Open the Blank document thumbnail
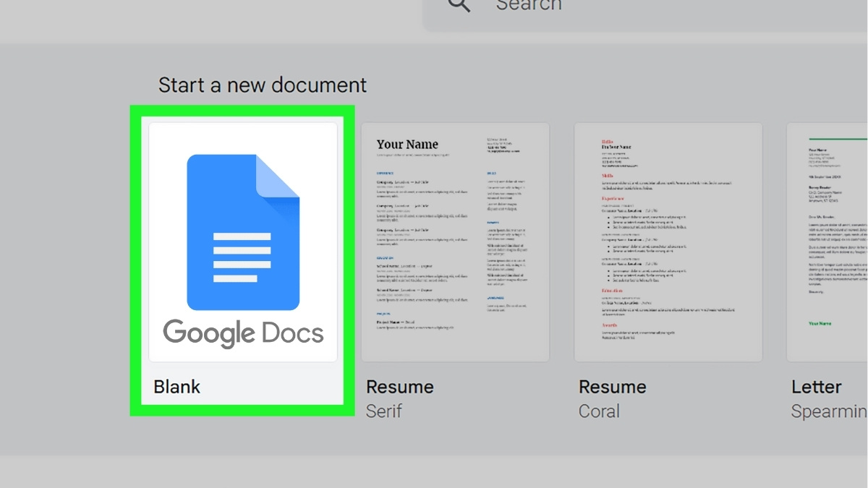Viewport: 868px width, 488px height. click(243, 242)
